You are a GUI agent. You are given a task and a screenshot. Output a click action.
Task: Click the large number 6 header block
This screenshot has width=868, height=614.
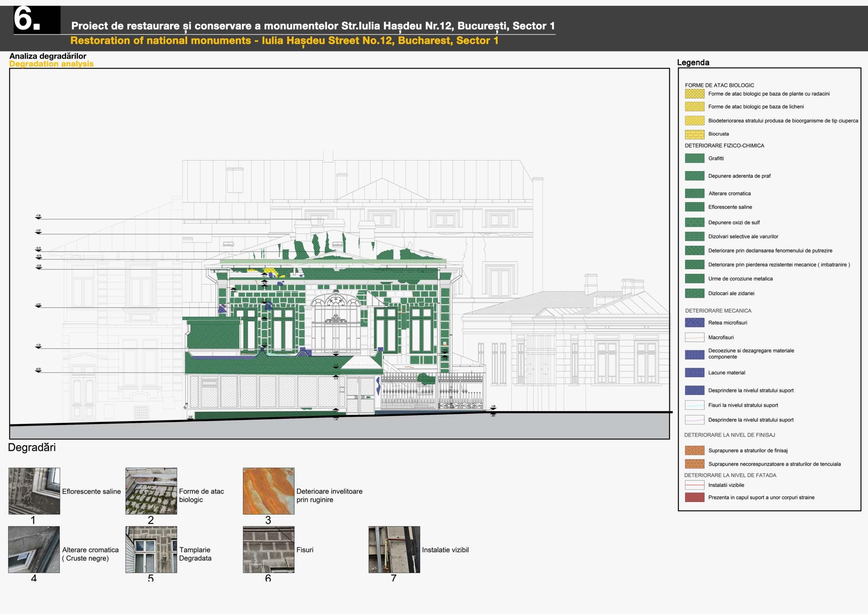pyautogui.click(x=37, y=20)
